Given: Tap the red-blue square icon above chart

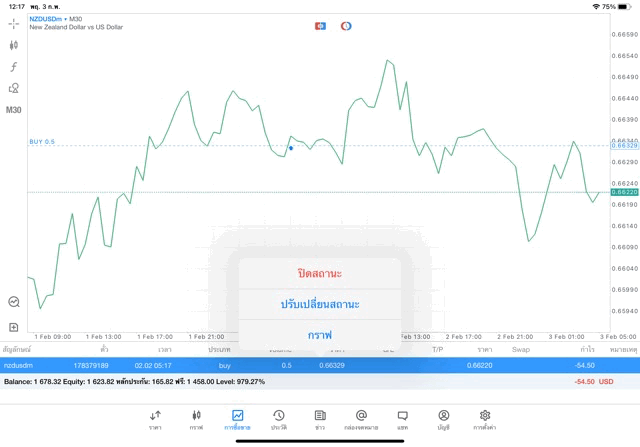Looking at the screenshot, I should 320,25.
